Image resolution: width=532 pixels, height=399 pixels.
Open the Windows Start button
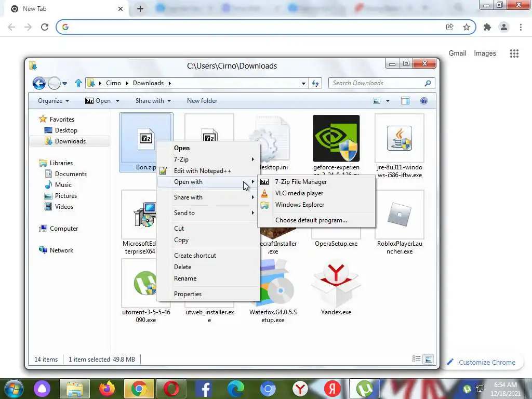pos(14,389)
